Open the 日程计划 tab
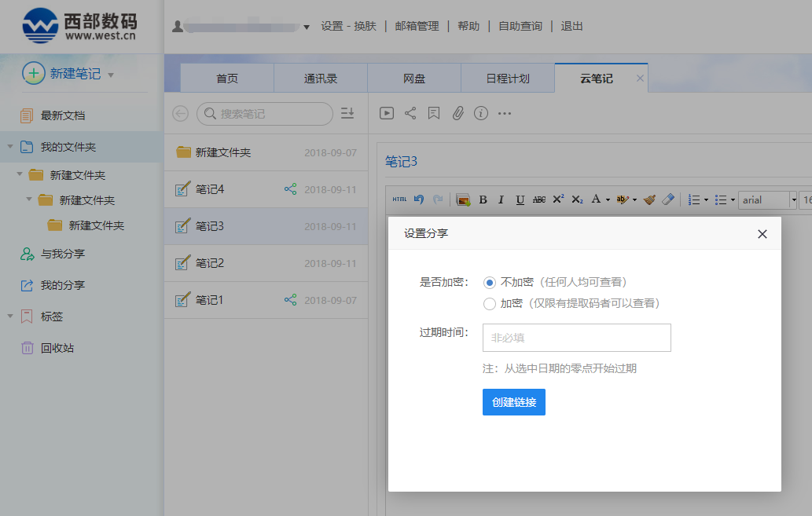Screen dimensions: 812x516 pyautogui.click(x=507, y=79)
